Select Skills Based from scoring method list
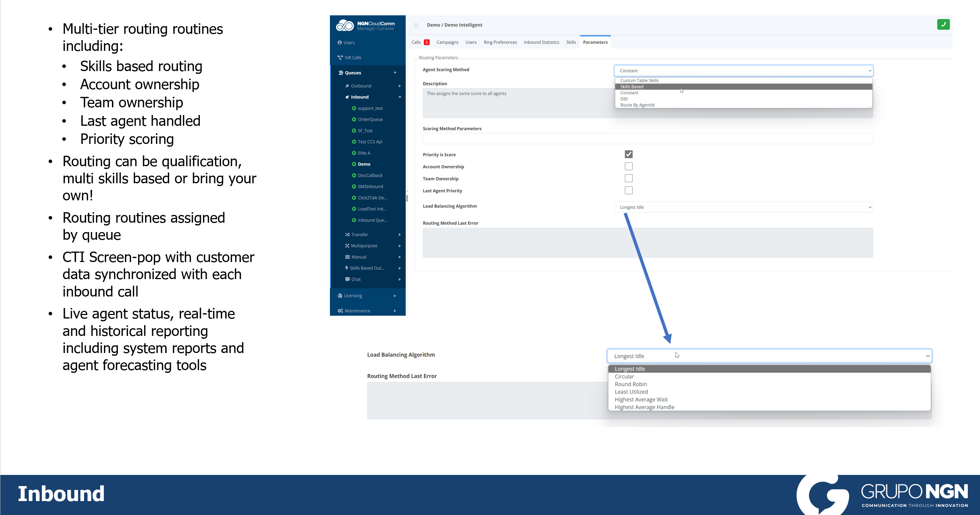 pyautogui.click(x=632, y=87)
